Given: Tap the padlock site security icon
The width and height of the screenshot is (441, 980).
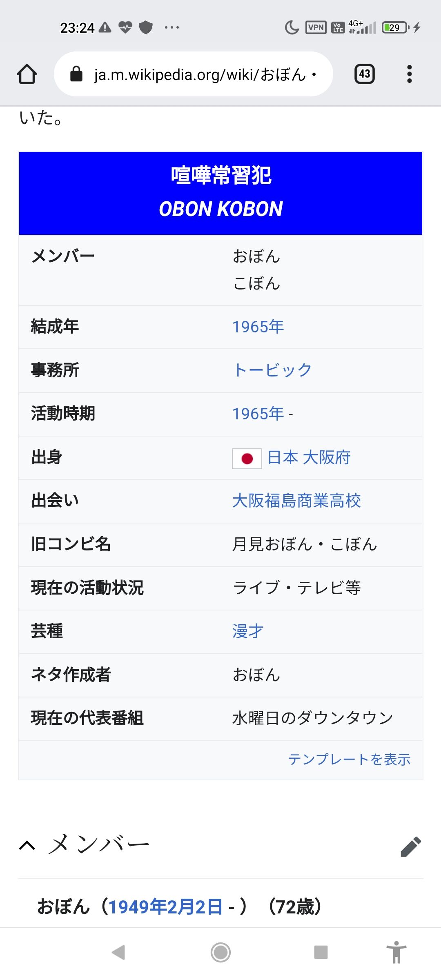Looking at the screenshot, I should point(76,74).
